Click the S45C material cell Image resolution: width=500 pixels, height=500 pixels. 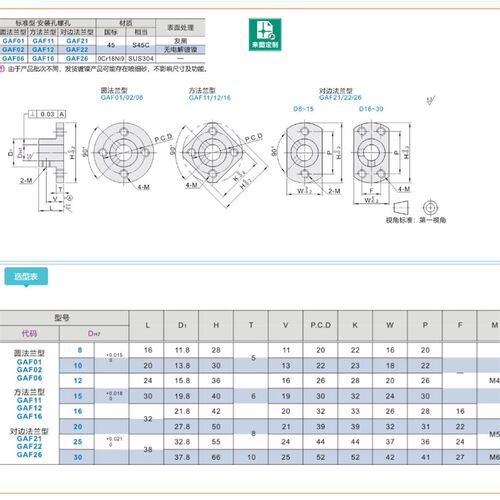[x=141, y=45]
